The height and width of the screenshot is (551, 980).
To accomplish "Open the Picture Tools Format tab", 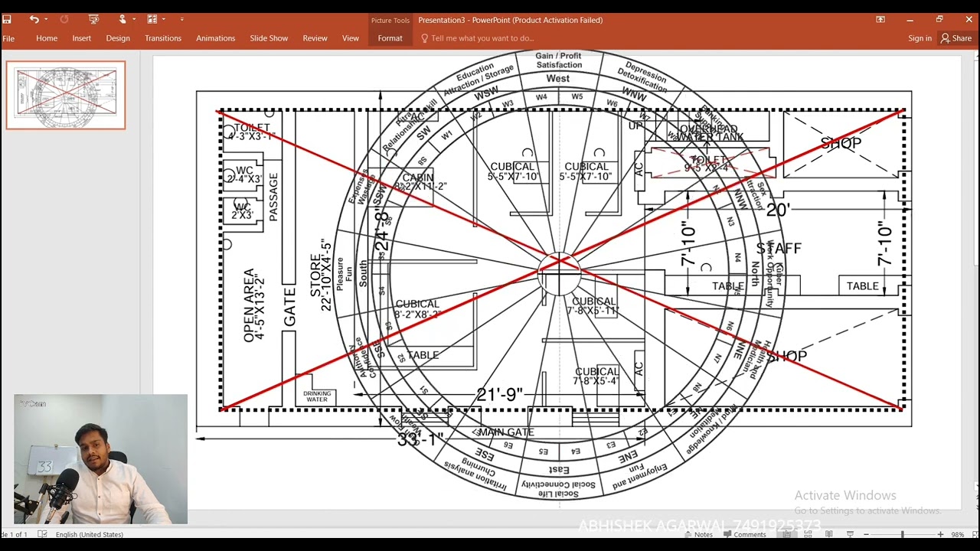I will tap(390, 38).
